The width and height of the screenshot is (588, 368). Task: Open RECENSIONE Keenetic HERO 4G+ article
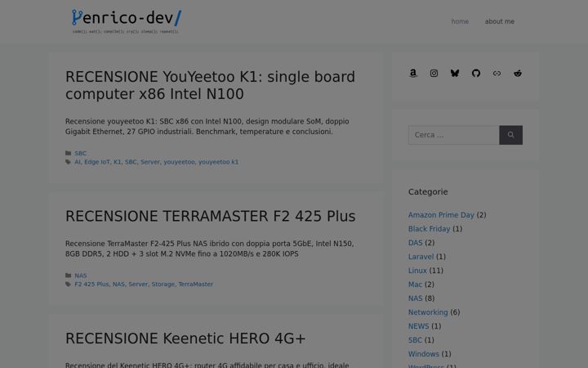[x=185, y=339]
